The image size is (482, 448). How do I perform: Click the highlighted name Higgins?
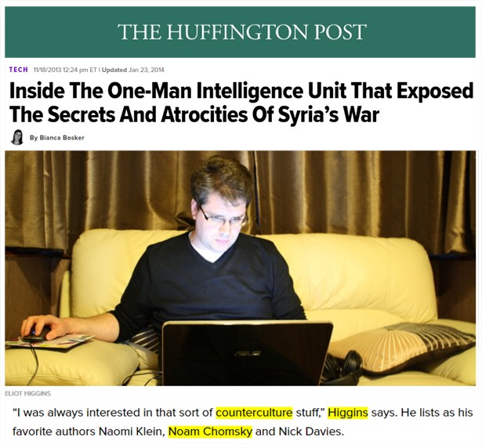[x=348, y=412]
